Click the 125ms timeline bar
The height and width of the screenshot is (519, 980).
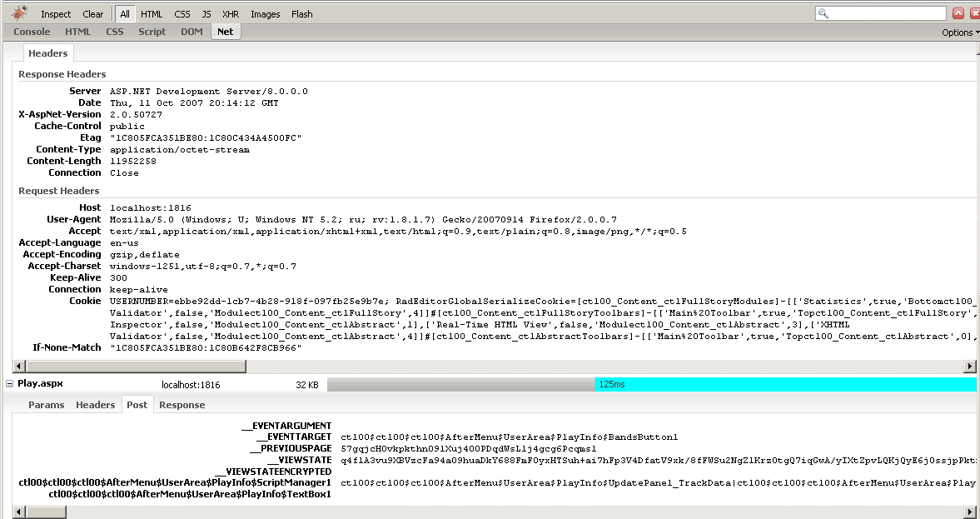tap(786, 385)
